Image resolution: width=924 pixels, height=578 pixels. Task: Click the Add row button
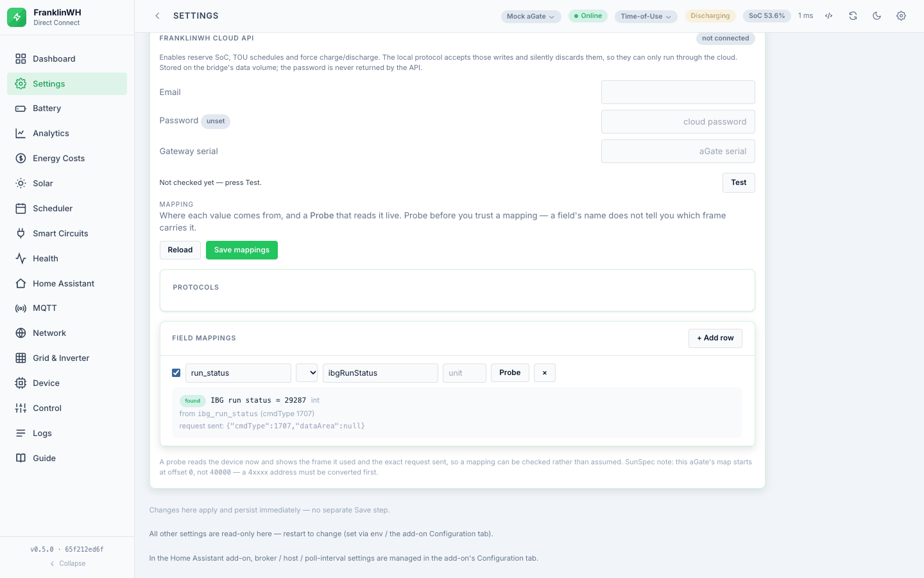[x=715, y=338]
